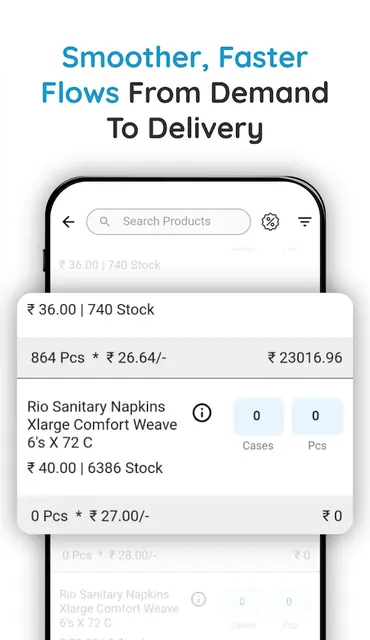Tap the faded Cases quantity box below
Screen dimensions: 370x640
pos(243,603)
